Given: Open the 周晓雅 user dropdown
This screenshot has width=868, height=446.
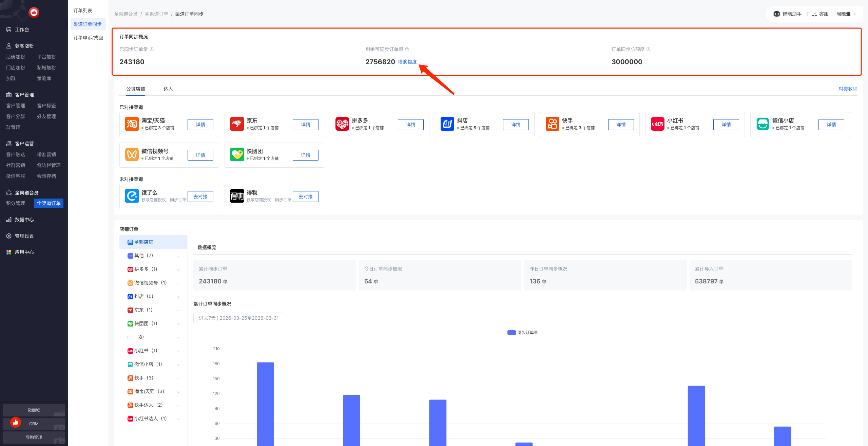Looking at the screenshot, I should tap(846, 14).
